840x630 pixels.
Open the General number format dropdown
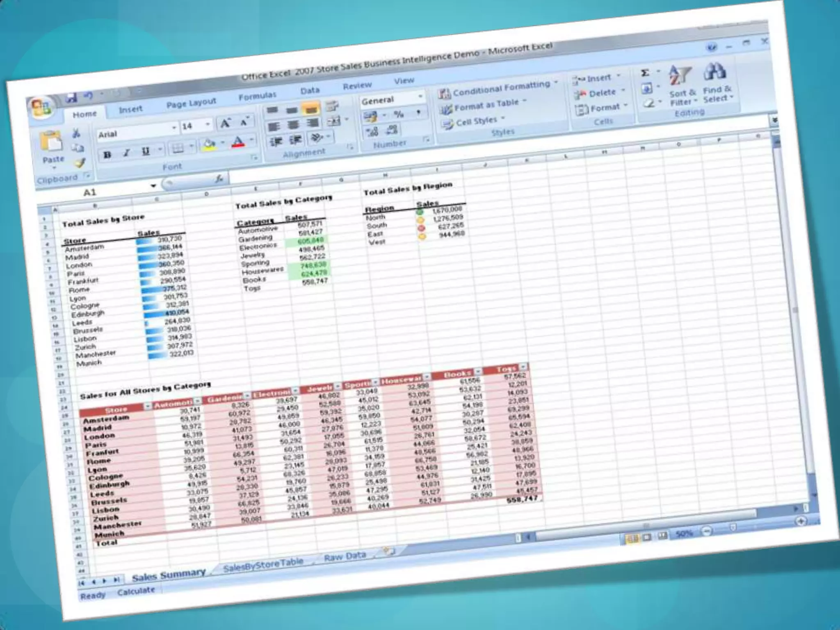(x=421, y=96)
